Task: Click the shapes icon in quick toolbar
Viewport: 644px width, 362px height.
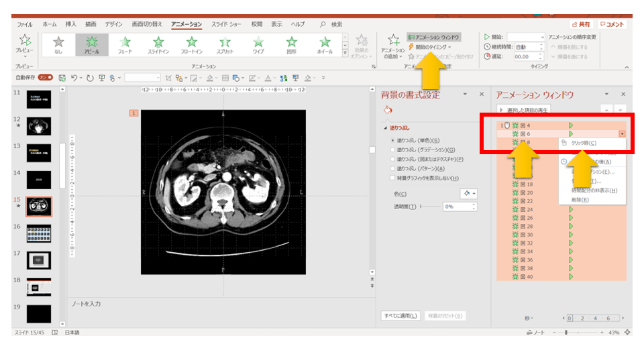Action: pos(235,78)
